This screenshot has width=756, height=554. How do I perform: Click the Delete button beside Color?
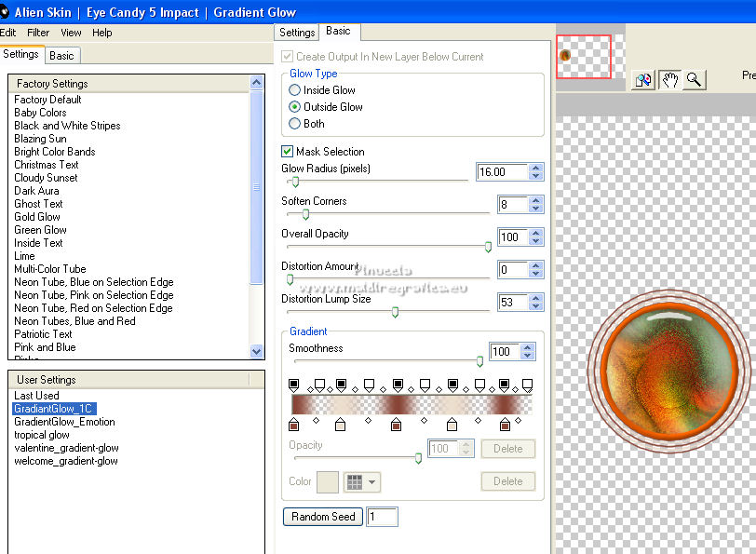click(x=507, y=481)
